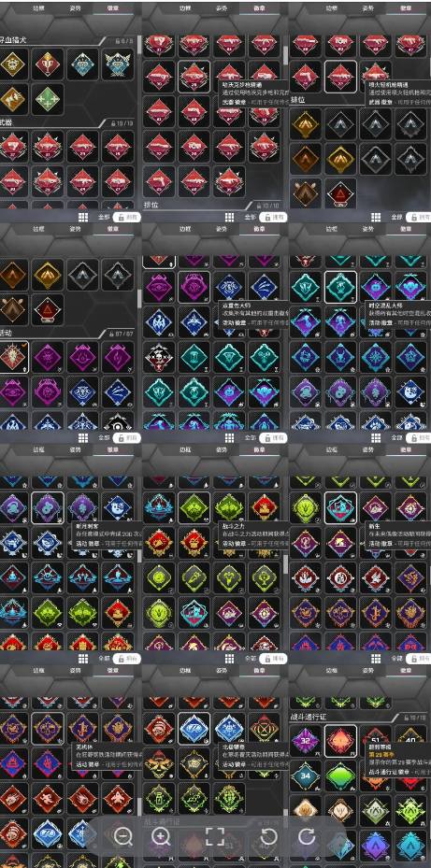Click grid view icon beneath the 新生 tooltip panel
Image resolution: width=431 pixels, height=868 pixels.
(x=376, y=658)
